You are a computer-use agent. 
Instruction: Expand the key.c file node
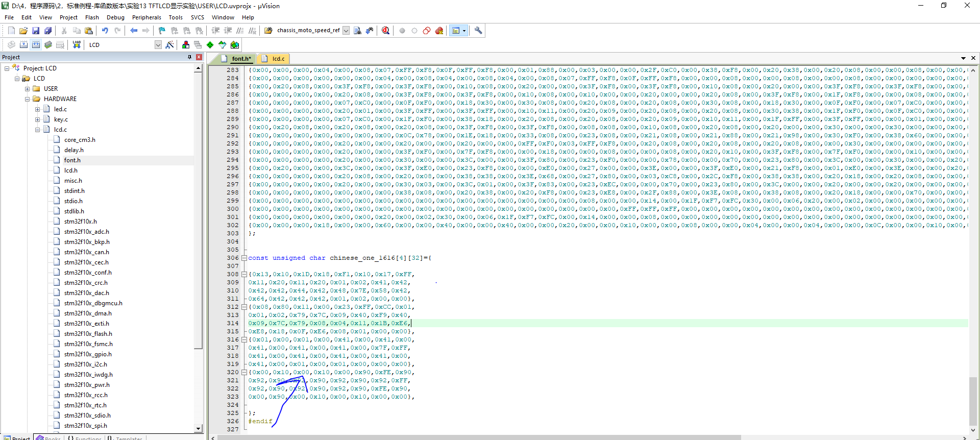[37, 119]
